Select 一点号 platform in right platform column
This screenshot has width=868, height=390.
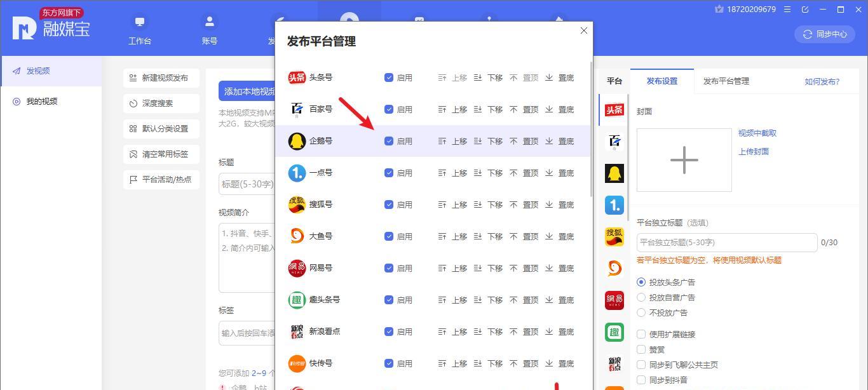[614, 205]
